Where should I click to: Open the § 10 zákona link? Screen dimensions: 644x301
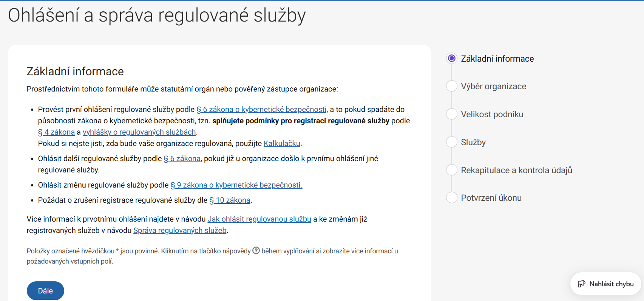pos(230,200)
